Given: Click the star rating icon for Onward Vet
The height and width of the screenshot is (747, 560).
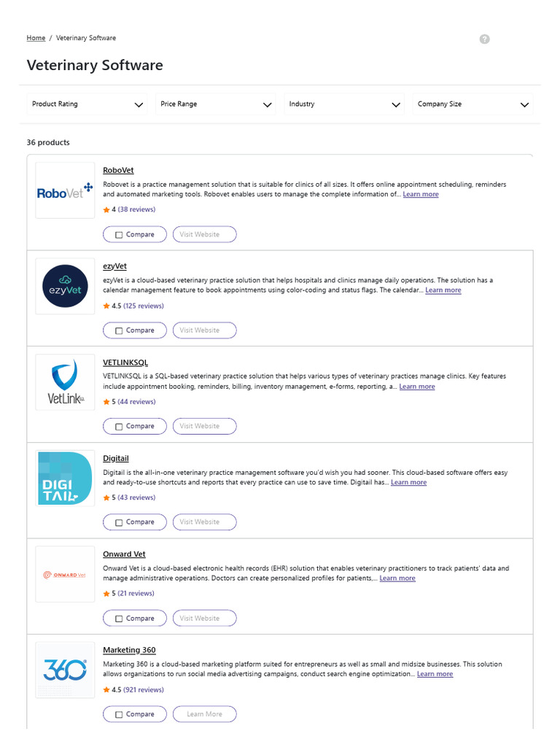Looking at the screenshot, I should point(106,594).
